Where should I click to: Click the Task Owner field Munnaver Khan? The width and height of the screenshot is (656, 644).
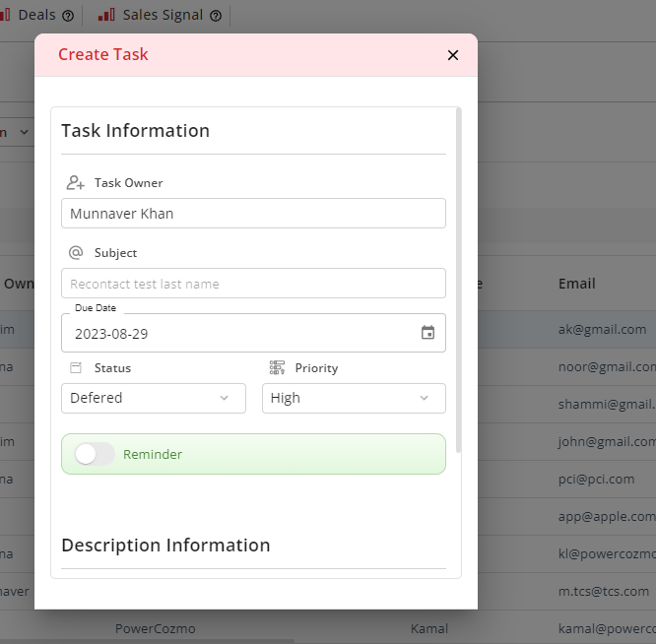click(x=252, y=213)
